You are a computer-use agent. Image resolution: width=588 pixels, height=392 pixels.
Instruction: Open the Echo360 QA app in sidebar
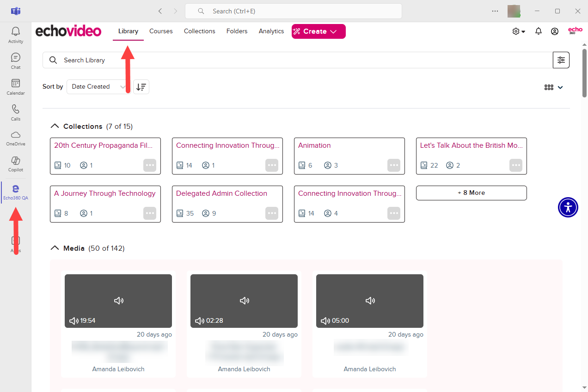click(16, 192)
